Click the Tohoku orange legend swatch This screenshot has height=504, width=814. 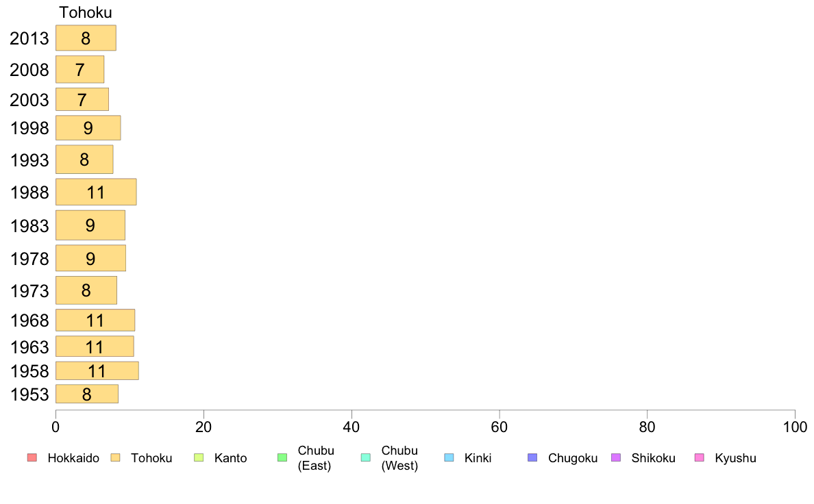pyautogui.click(x=115, y=457)
